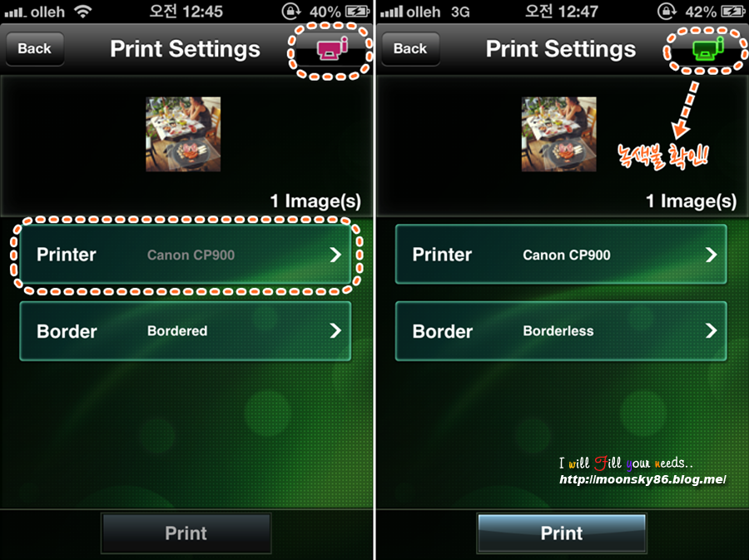
Task: Tap battery icon beside 42%
Action: [x=732, y=11]
